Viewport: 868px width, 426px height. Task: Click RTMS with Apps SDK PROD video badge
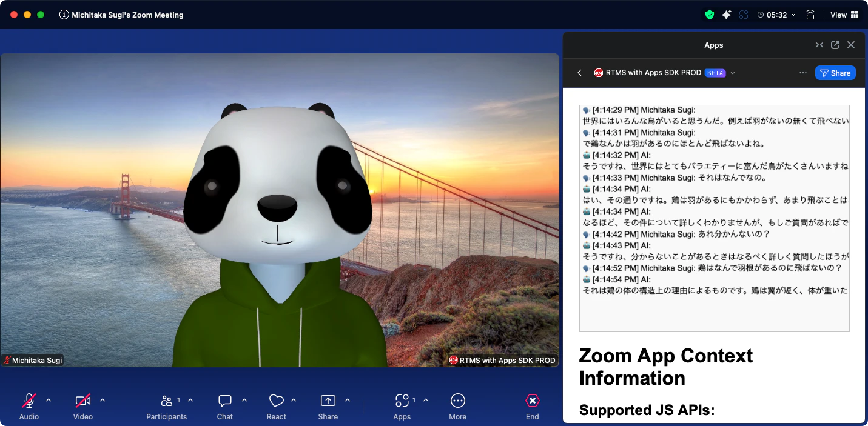pos(502,360)
